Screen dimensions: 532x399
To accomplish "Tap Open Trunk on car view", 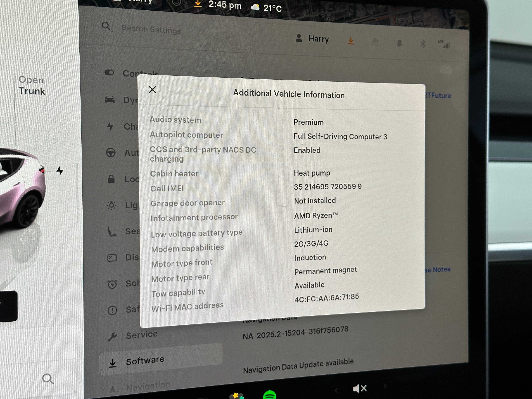I will [32, 85].
